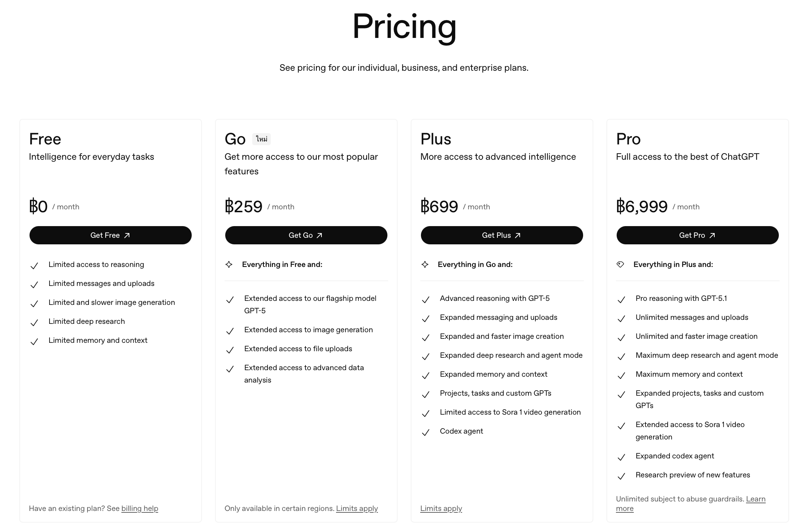Click the Get Go button
This screenshot has width=812, height=531.
coord(306,235)
